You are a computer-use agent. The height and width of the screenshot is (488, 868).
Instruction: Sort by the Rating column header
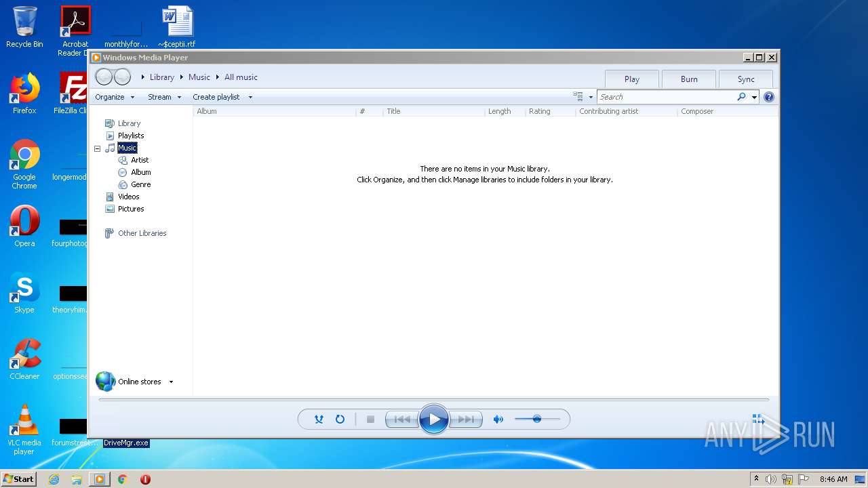[x=550, y=111]
